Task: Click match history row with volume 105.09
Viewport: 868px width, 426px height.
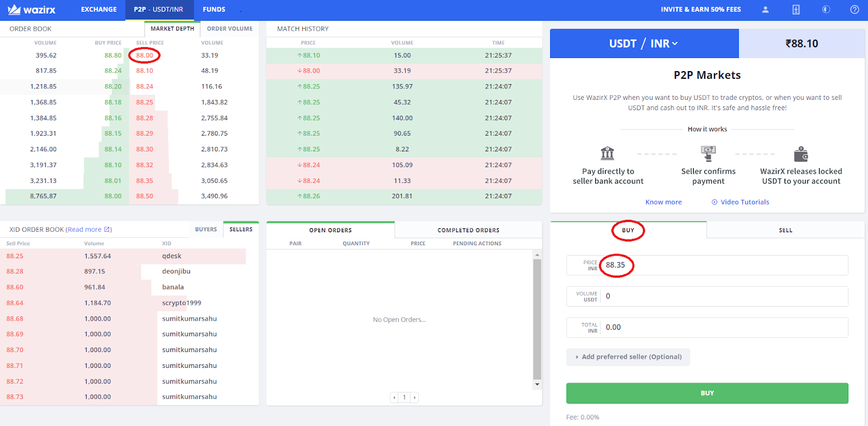Action: (x=404, y=165)
